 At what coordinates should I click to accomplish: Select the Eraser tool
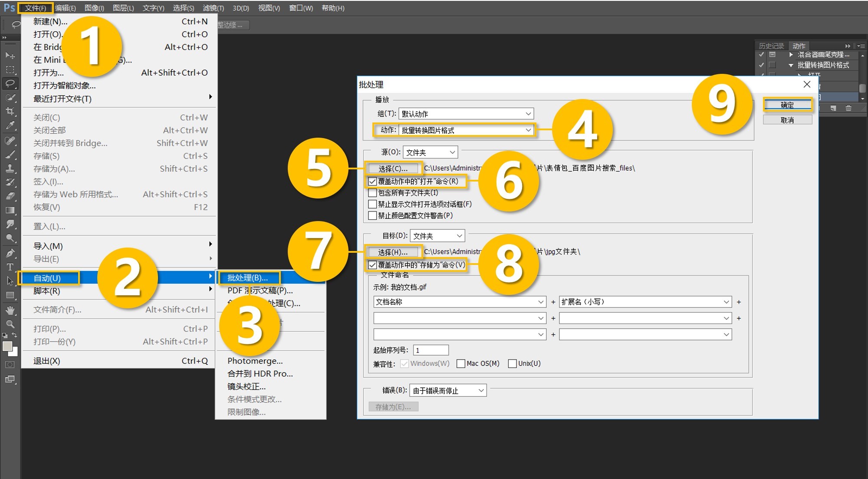pyautogui.click(x=10, y=196)
